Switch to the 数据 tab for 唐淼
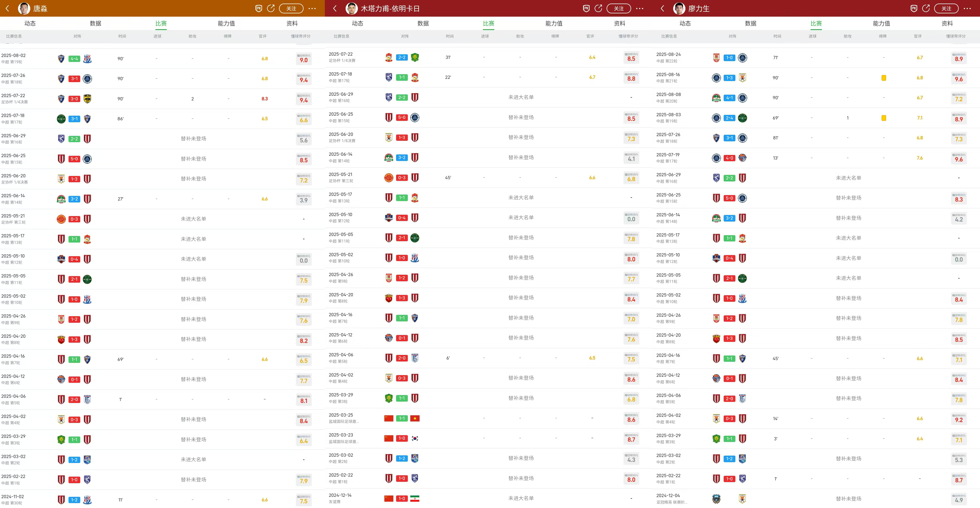Screen dimensions: 980x508 coord(96,23)
